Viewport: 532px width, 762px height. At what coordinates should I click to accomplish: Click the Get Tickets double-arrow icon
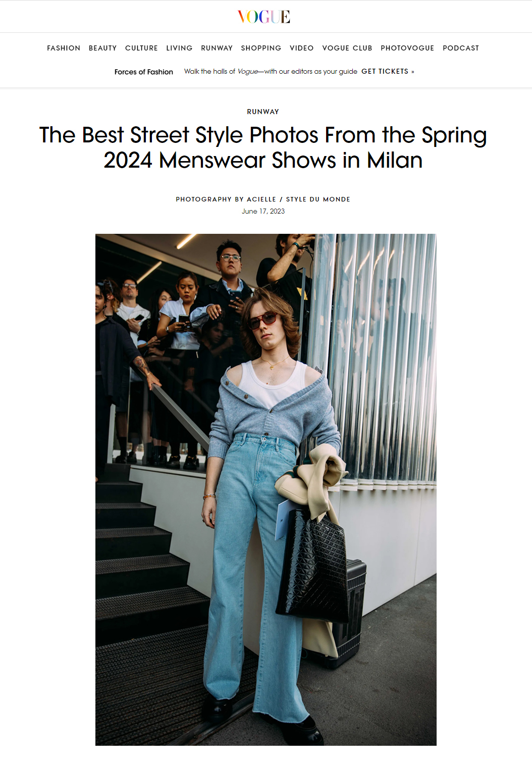(412, 72)
